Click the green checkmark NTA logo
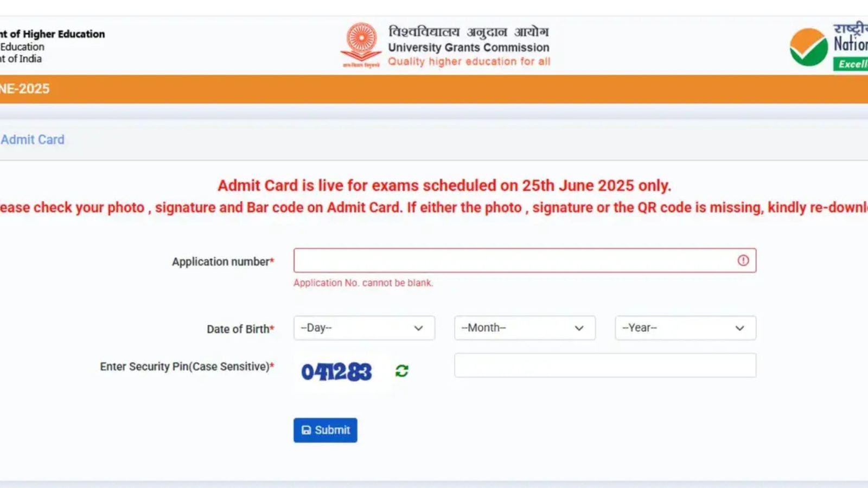The image size is (868, 488). coord(808,47)
